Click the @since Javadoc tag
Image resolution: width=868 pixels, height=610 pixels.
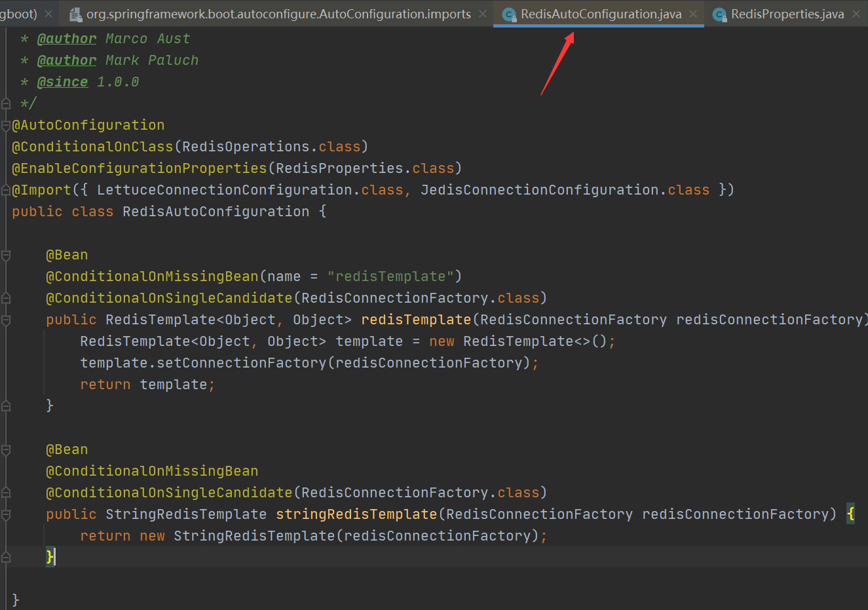point(62,82)
